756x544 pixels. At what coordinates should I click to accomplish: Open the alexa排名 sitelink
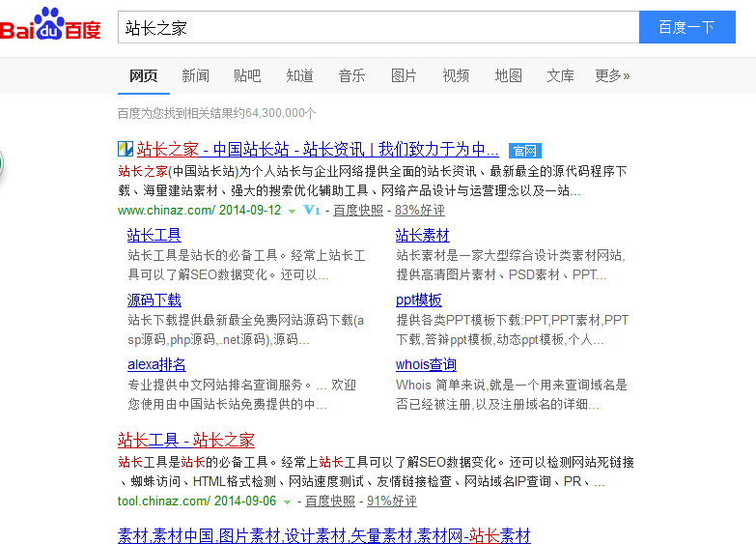[156, 364]
